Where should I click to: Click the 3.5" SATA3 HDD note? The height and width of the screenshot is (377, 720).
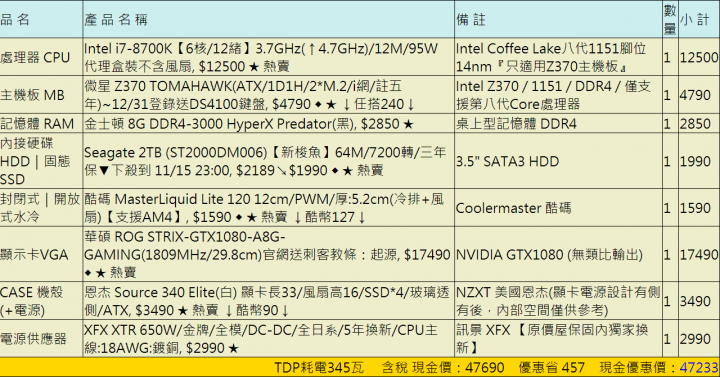(x=507, y=162)
